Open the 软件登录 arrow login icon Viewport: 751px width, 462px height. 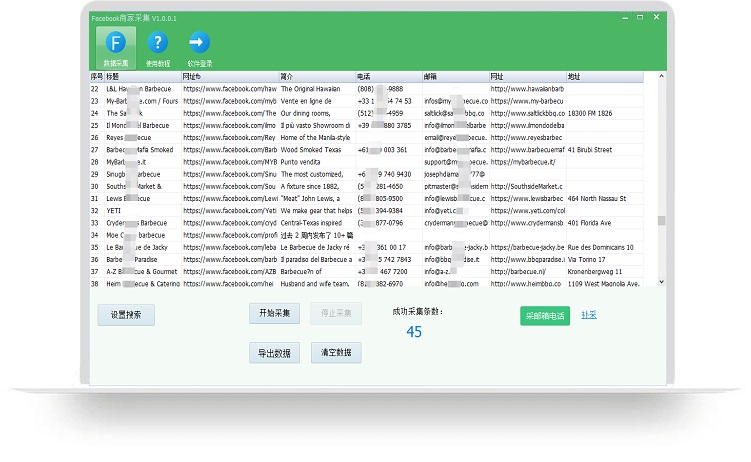(x=199, y=48)
